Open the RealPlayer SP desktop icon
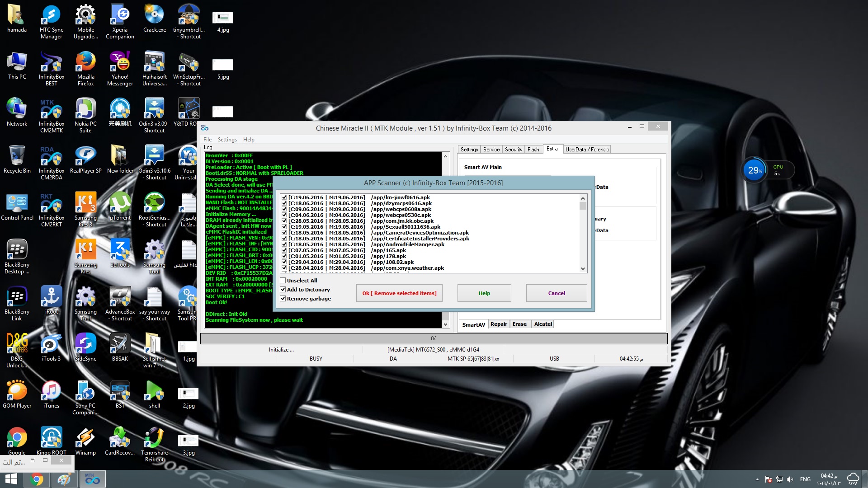Screen dimensions: 868x488 click(x=85, y=159)
